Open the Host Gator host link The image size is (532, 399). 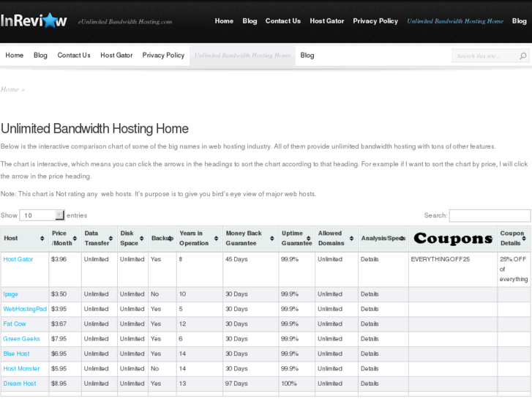(x=18, y=259)
